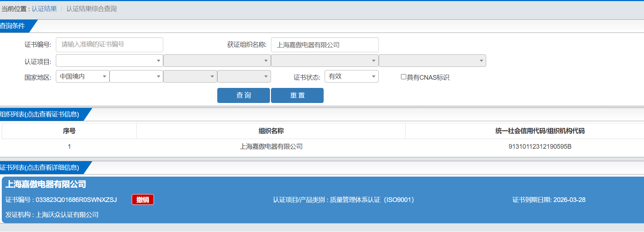Open the fourth 认证项目 dropdown
Image resolution: width=644 pixels, height=232 pixels.
[x=432, y=61]
